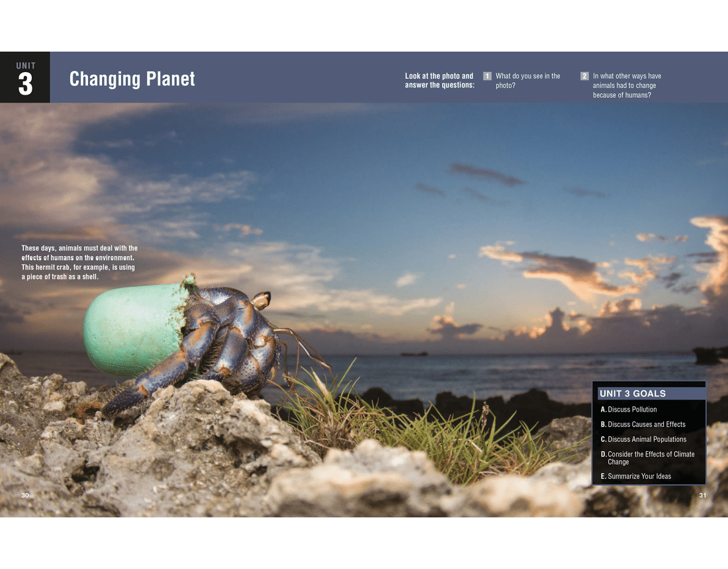This screenshot has height=569, width=728.
Task: Click "Look at the photo and answer" prompt
Action: 439,81
